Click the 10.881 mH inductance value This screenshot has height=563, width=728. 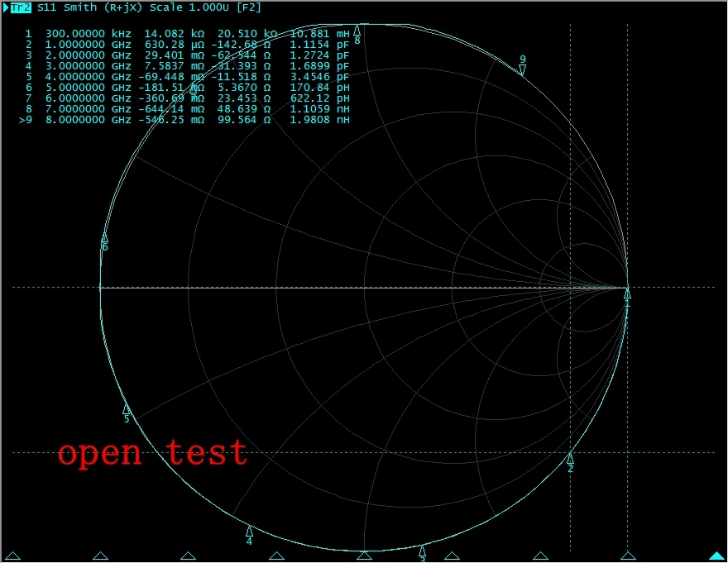pyautogui.click(x=320, y=34)
